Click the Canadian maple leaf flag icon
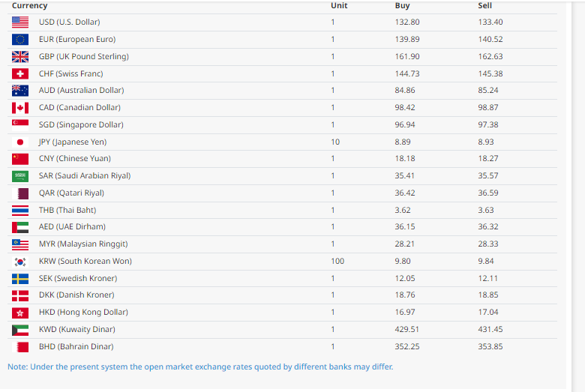Screen dimensions: 585x392 coord(20,107)
